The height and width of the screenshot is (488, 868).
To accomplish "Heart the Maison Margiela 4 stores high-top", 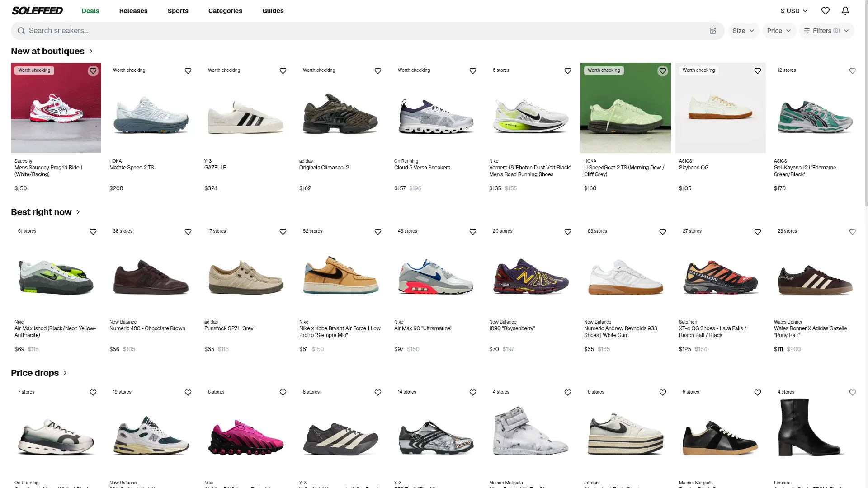I will coord(568,393).
